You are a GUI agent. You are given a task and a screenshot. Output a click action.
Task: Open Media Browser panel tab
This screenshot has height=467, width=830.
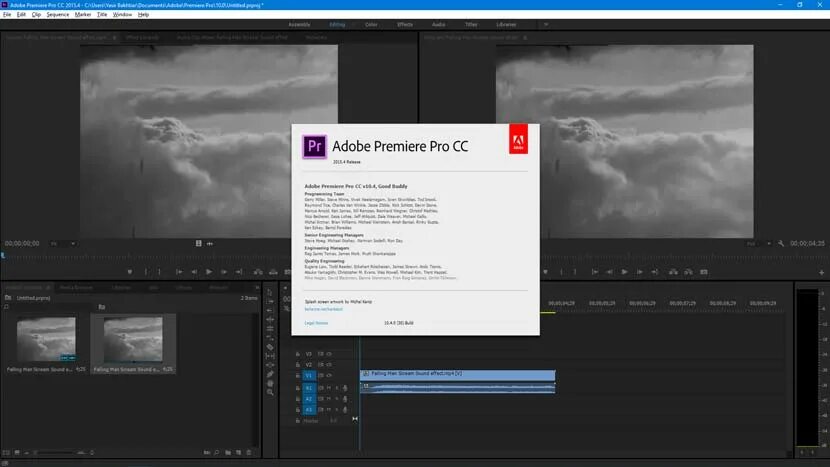pyautogui.click(x=76, y=288)
